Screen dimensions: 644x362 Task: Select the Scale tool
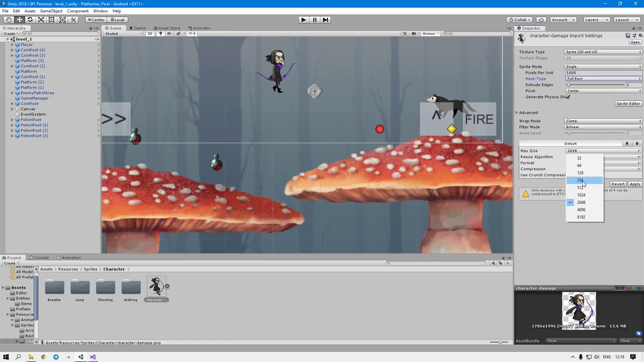pyautogui.click(x=41, y=20)
